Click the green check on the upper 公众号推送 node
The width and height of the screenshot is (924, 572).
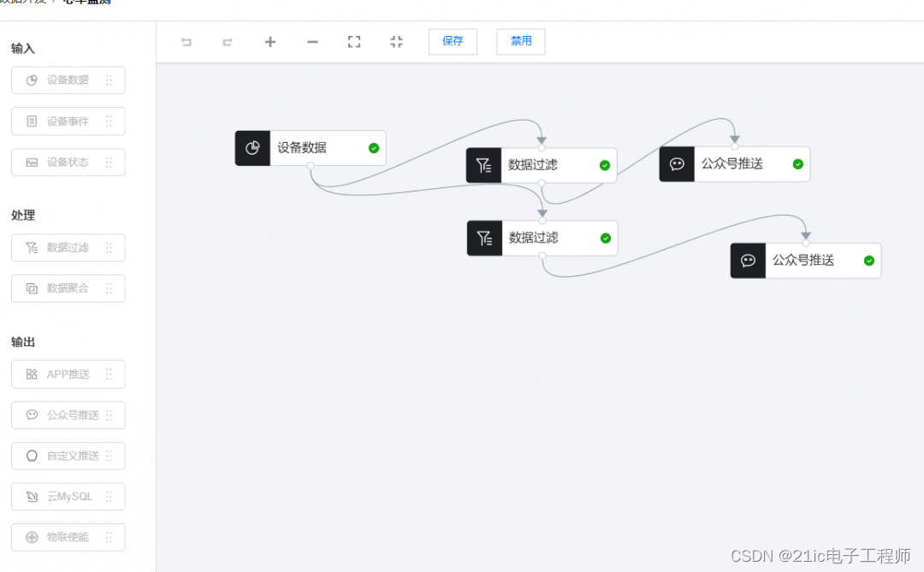pos(798,164)
